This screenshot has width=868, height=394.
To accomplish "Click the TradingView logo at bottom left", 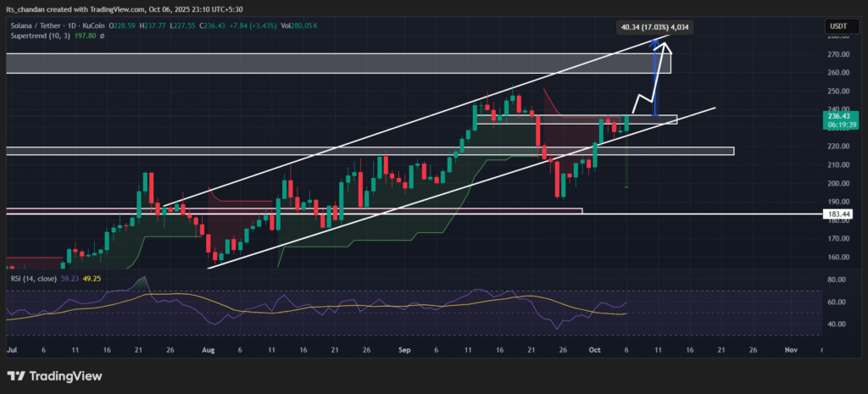I will pos(55,375).
